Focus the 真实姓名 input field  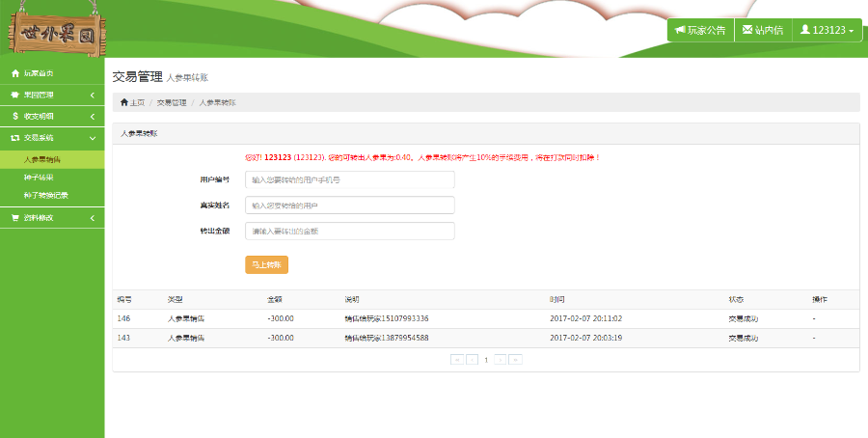coord(350,205)
